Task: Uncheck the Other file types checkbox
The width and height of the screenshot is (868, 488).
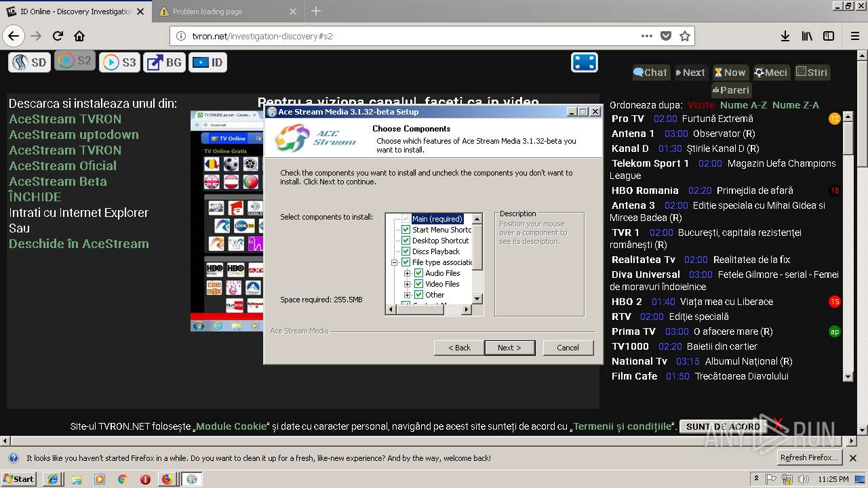Action: click(419, 295)
